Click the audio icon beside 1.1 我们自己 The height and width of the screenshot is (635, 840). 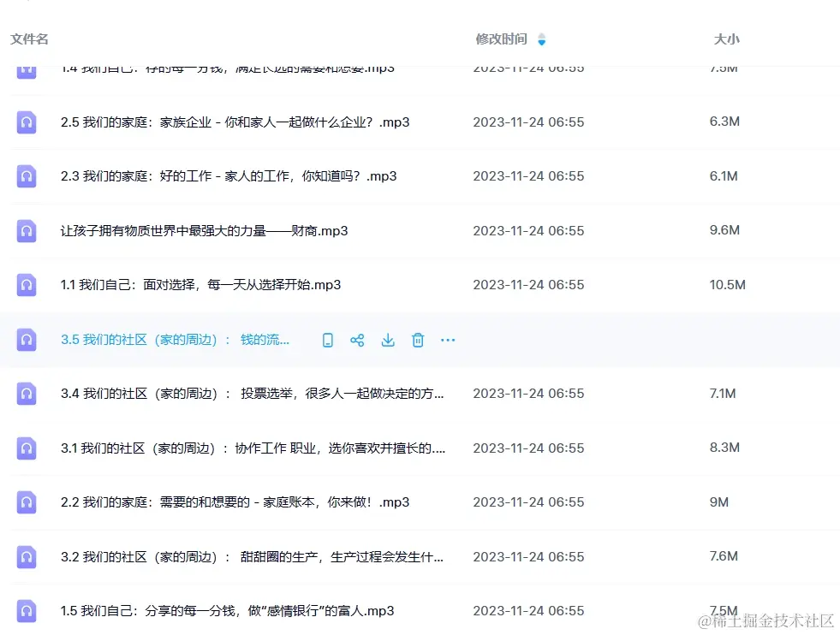[x=26, y=285]
